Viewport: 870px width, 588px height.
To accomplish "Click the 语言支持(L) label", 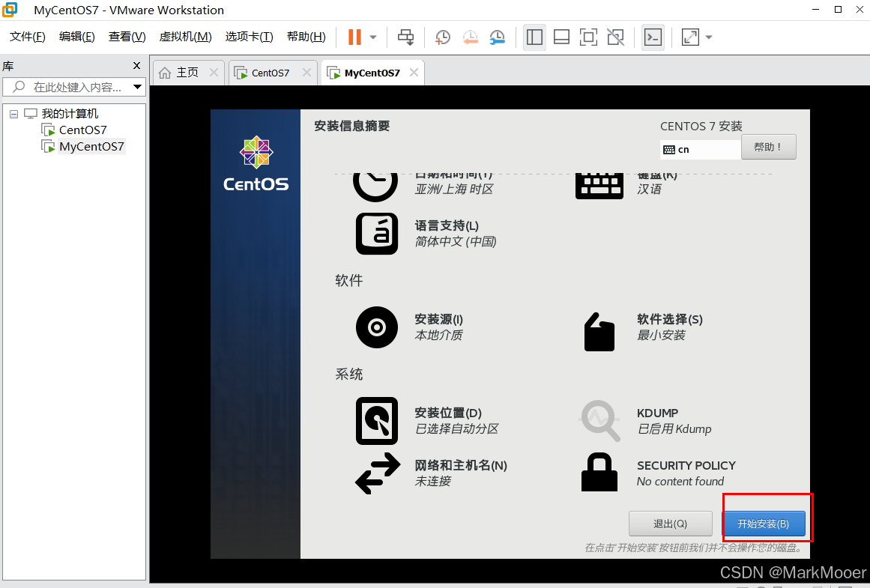I will (447, 225).
